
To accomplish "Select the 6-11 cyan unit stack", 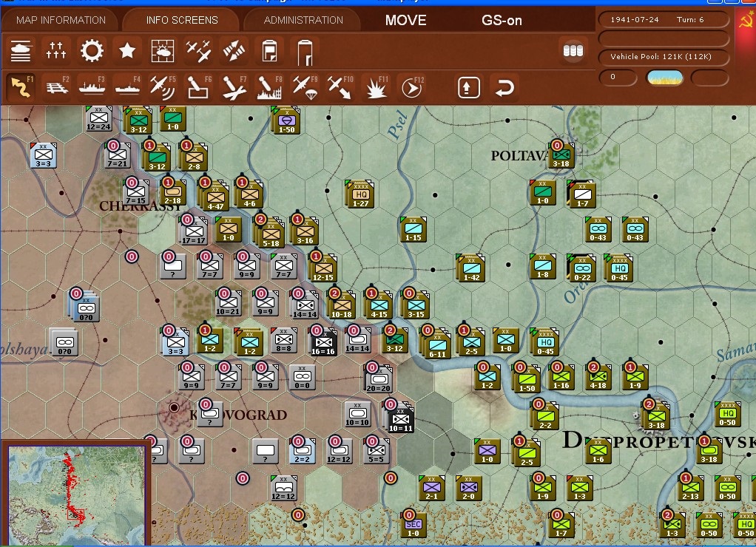I will pyautogui.click(x=437, y=344).
